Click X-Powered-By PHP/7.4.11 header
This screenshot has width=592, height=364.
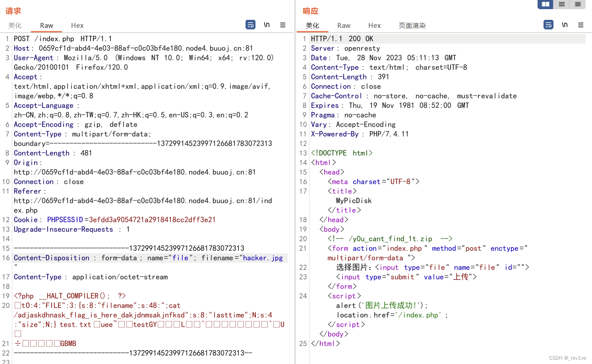pos(360,134)
